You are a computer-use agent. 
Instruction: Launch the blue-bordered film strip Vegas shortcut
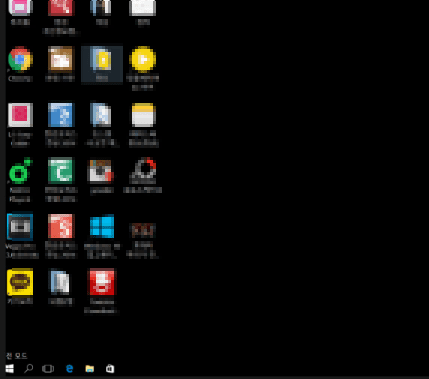coord(20,226)
